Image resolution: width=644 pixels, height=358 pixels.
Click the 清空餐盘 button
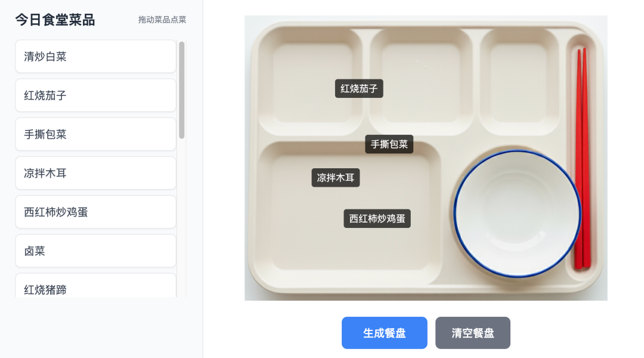(473, 333)
